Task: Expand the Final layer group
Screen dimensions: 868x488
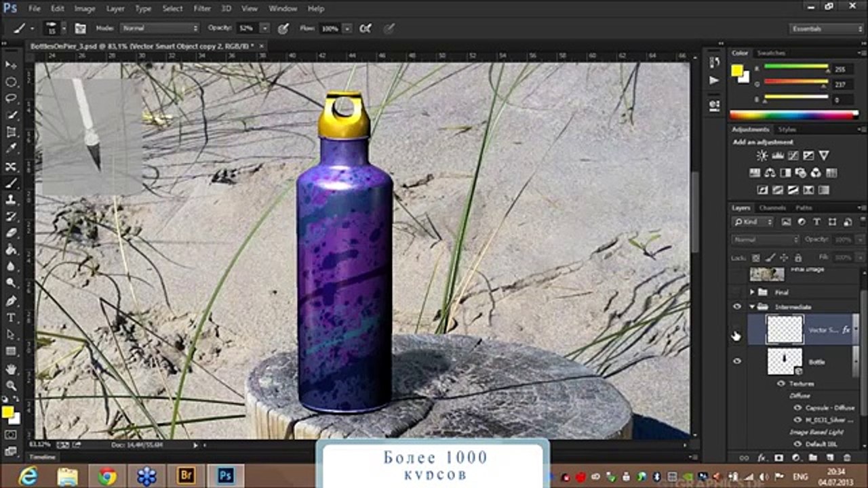Action: point(752,292)
